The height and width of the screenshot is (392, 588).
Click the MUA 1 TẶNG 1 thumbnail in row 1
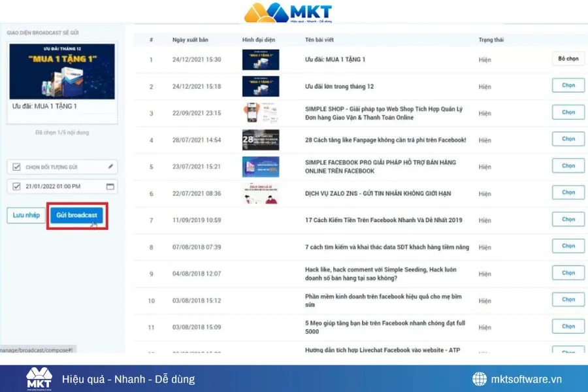[x=261, y=59]
